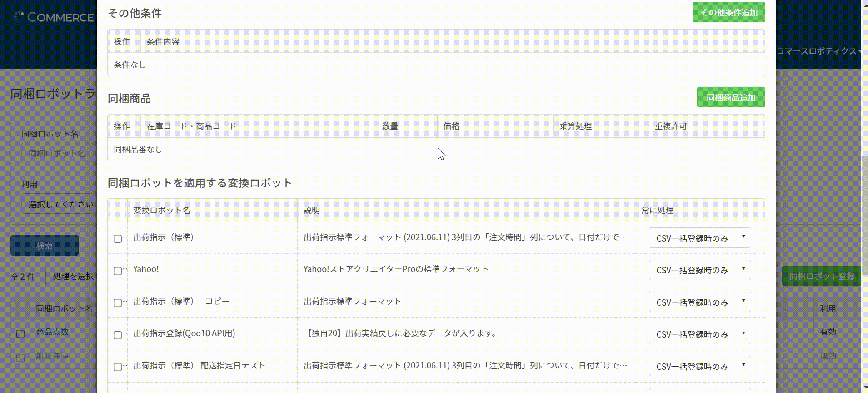Toggle the 配送指定日テスト row checkbox
This screenshot has height=393, width=868.
tap(118, 367)
